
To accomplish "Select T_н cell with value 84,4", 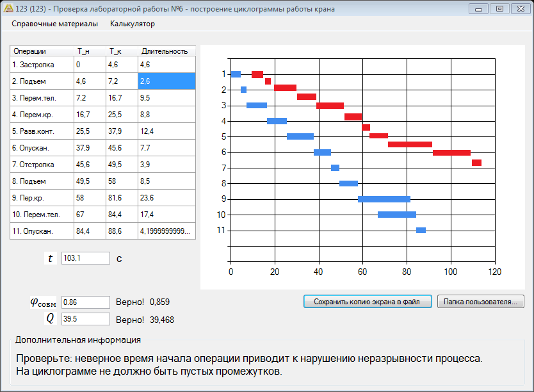I will (x=90, y=231).
